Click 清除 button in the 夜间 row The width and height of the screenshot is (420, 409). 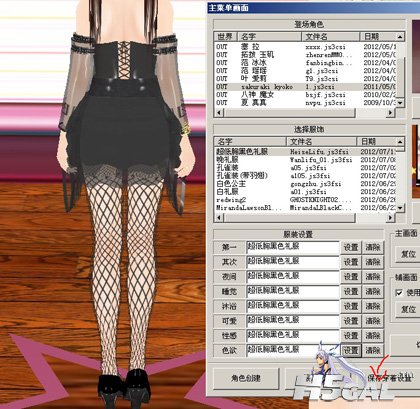373,277
